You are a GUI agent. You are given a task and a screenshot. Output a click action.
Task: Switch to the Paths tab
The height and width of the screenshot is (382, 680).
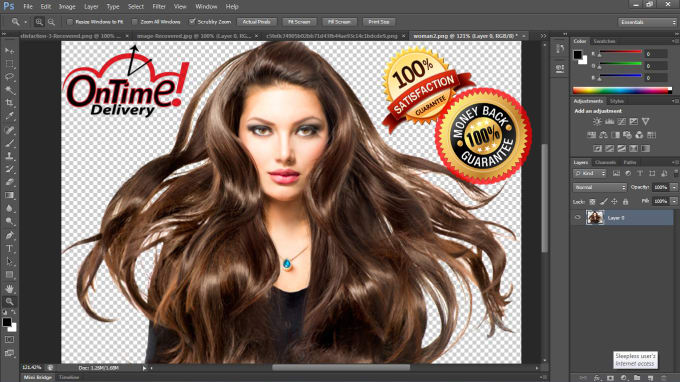coord(630,162)
